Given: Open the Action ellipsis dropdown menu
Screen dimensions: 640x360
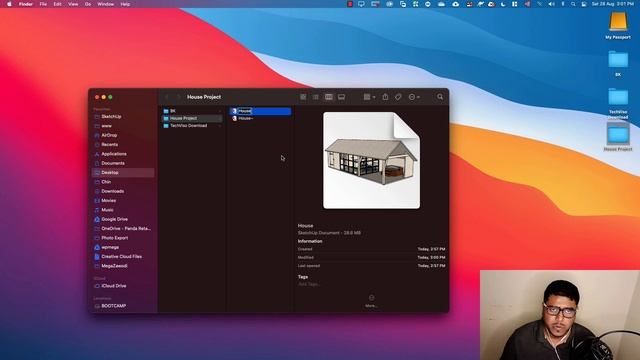Looking at the screenshot, I should point(414,97).
